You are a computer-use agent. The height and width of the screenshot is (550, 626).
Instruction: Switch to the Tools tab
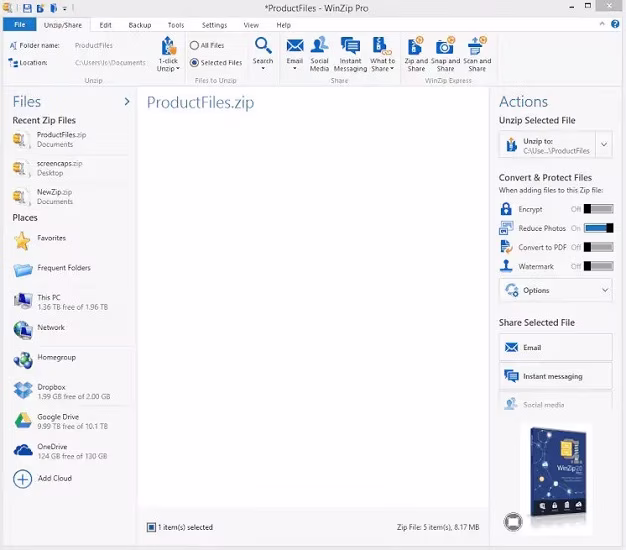tap(176, 25)
